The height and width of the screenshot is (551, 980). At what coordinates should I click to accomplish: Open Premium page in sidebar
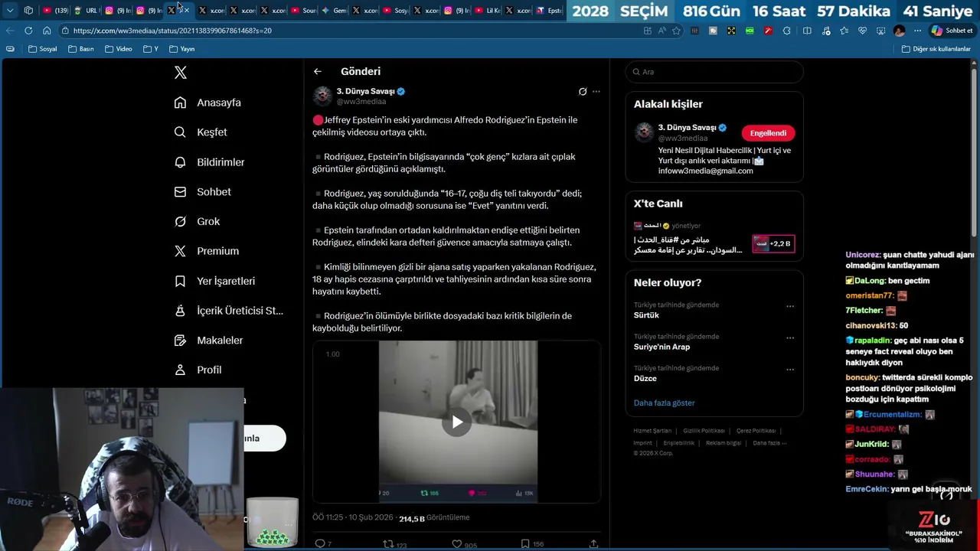coord(206,251)
